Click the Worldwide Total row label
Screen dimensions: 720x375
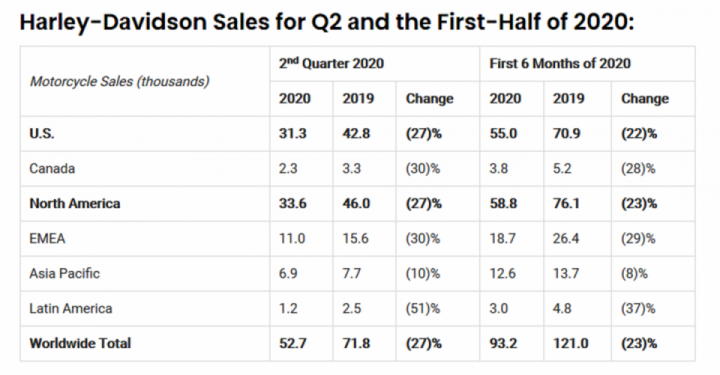point(80,343)
